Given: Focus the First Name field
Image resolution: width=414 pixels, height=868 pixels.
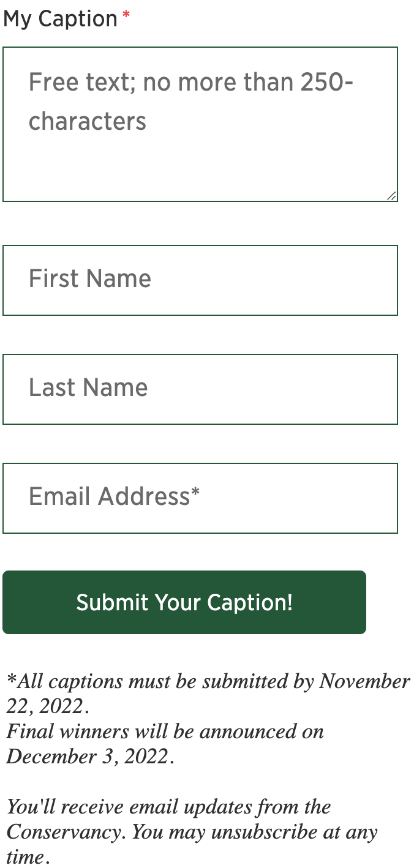Looking at the screenshot, I should tap(200, 280).
